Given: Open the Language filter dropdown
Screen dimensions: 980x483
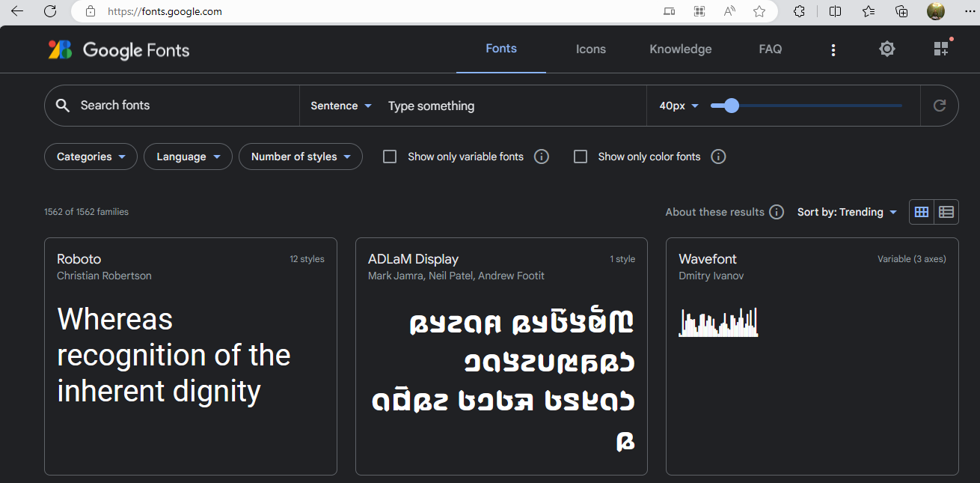Looking at the screenshot, I should (x=189, y=157).
